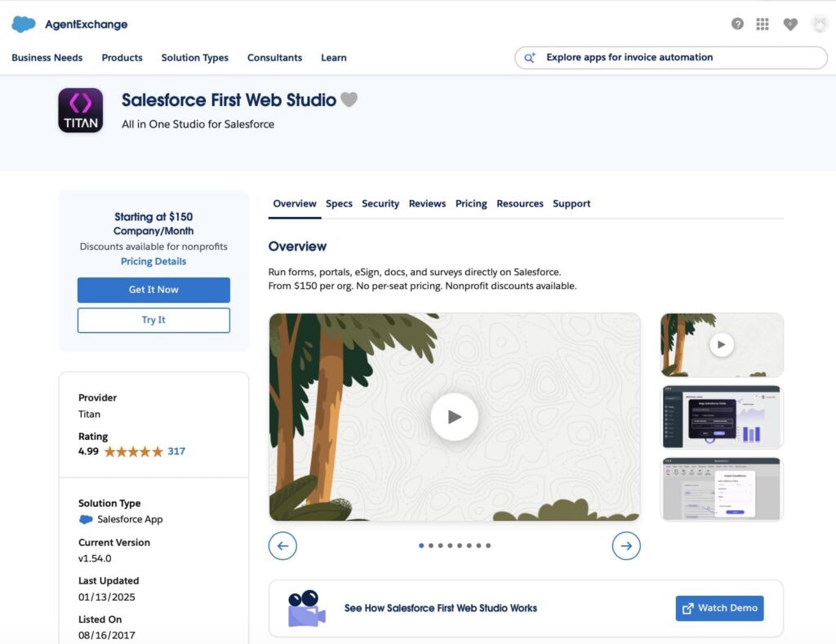Click the Titan app logo
The width and height of the screenshot is (836, 644).
click(x=81, y=110)
